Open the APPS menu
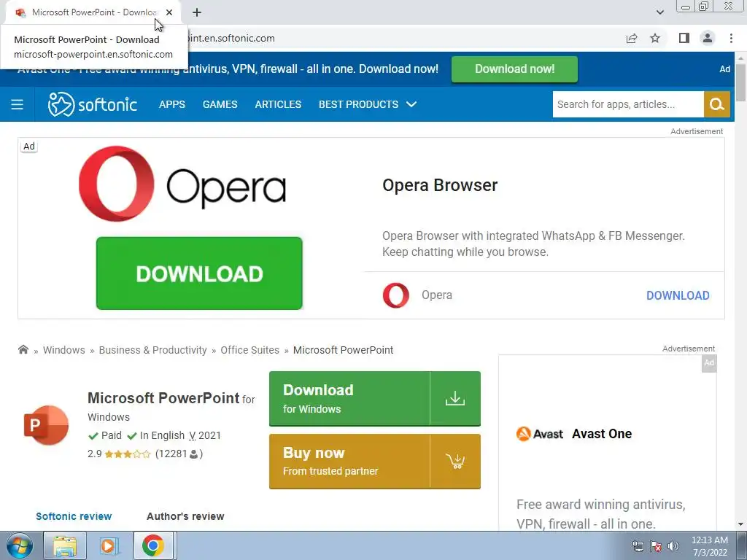The image size is (747, 560). coord(172,104)
